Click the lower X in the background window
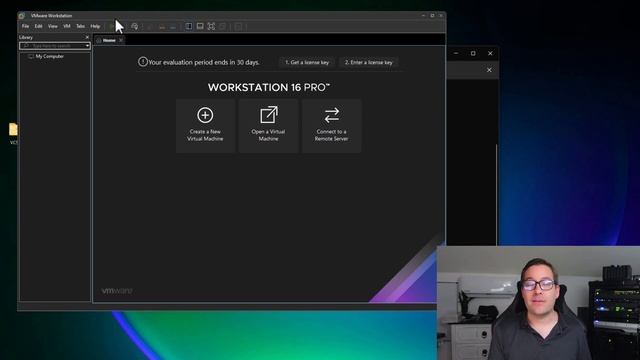Image resolution: width=640 pixels, height=360 pixels. tap(489, 70)
